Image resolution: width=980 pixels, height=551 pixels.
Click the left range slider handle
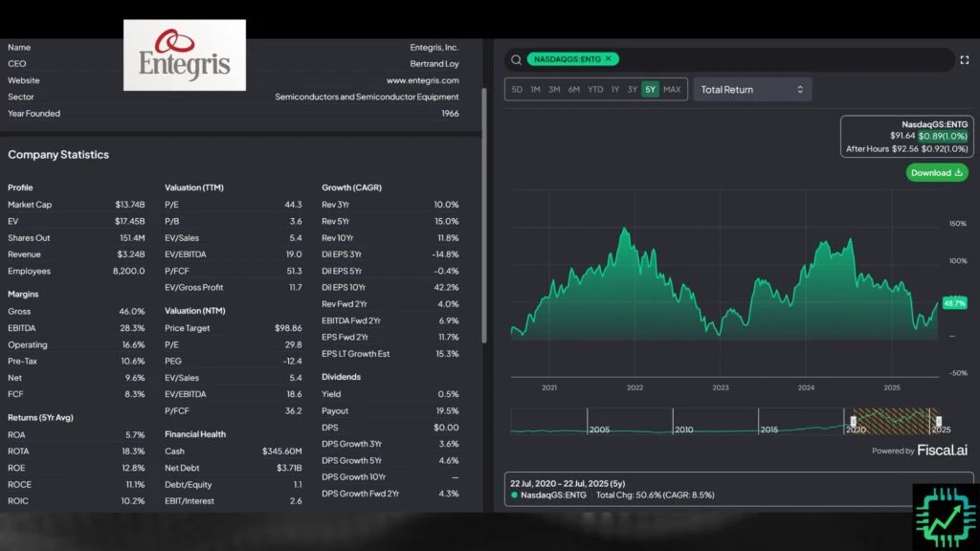coord(853,421)
